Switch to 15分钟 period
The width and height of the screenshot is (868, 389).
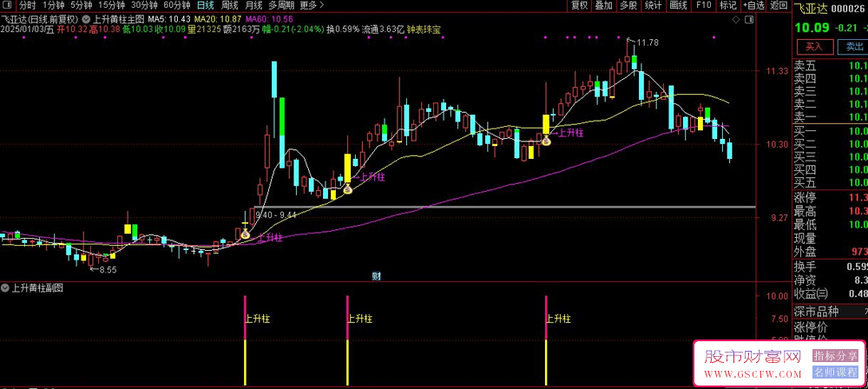[111, 6]
